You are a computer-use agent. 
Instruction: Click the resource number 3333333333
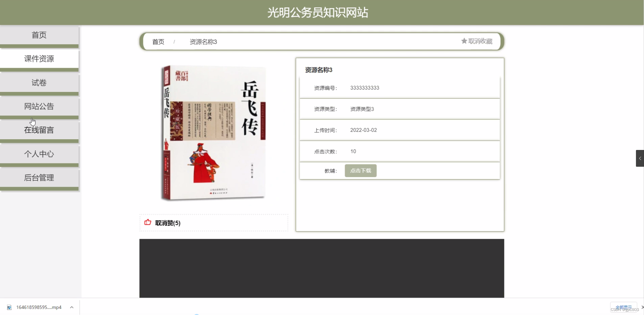point(364,88)
